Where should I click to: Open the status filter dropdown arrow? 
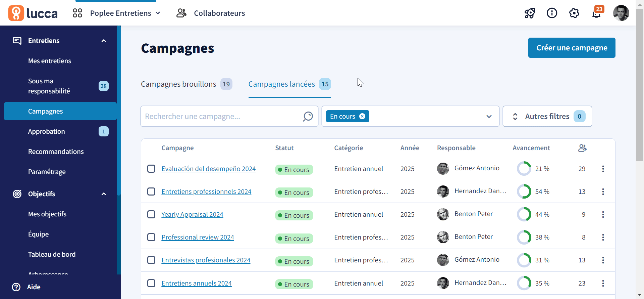pos(489,116)
